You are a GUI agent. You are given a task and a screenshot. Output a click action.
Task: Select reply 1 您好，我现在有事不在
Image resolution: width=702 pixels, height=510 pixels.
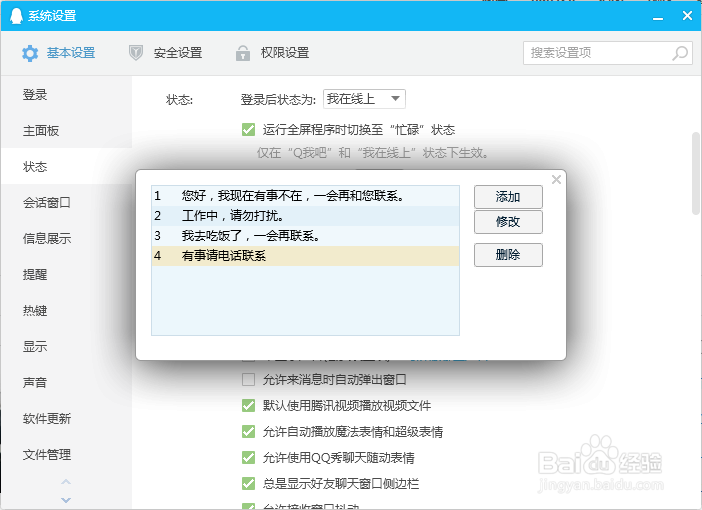[305, 196]
